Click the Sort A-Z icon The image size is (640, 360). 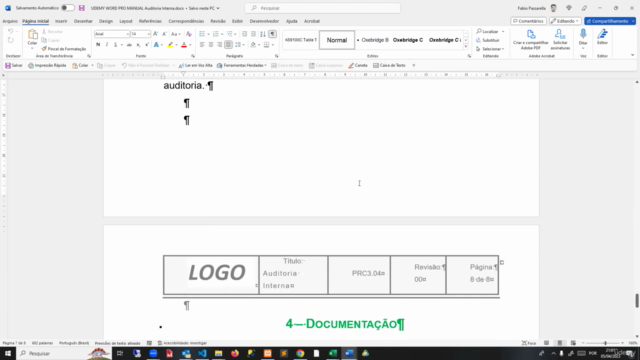point(263,34)
